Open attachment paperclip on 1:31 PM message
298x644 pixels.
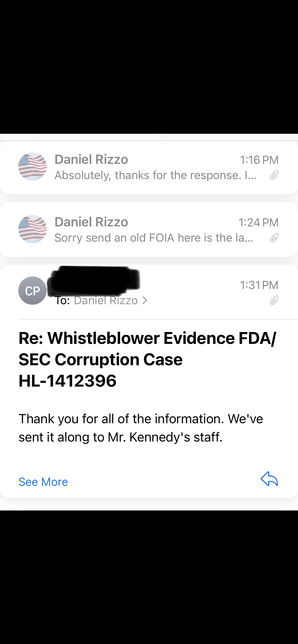click(274, 300)
